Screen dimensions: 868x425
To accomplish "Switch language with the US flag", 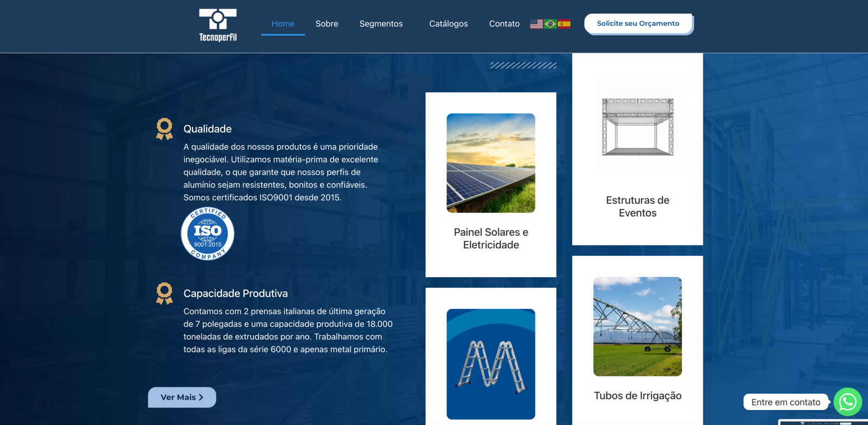I will click(536, 24).
